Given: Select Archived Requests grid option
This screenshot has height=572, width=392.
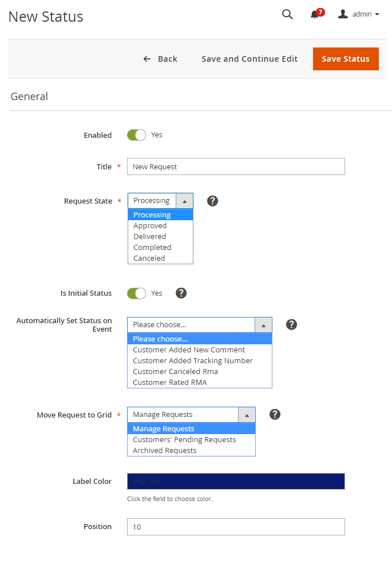Looking at the screenshot, I should tap(165, 451).
